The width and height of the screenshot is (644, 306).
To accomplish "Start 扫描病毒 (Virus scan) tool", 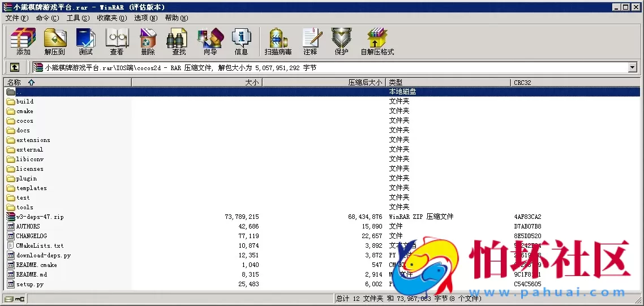I will click(278, 41).
